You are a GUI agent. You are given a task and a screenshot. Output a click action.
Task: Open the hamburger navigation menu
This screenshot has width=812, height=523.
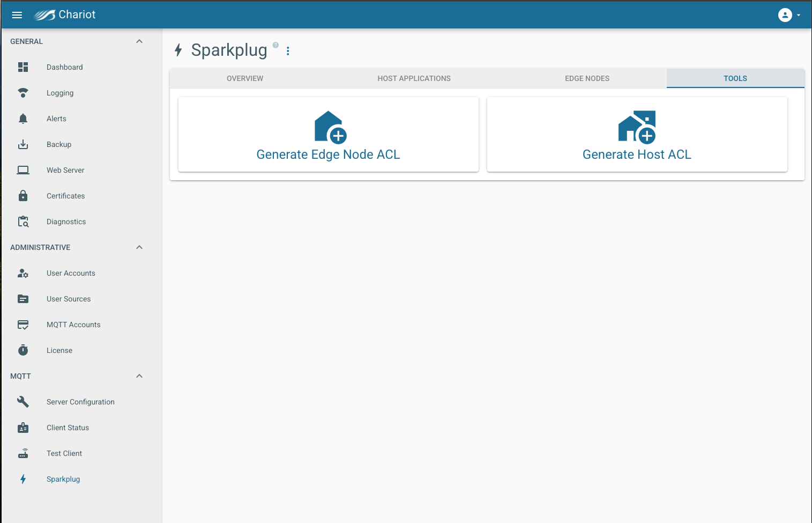(17, 15)
